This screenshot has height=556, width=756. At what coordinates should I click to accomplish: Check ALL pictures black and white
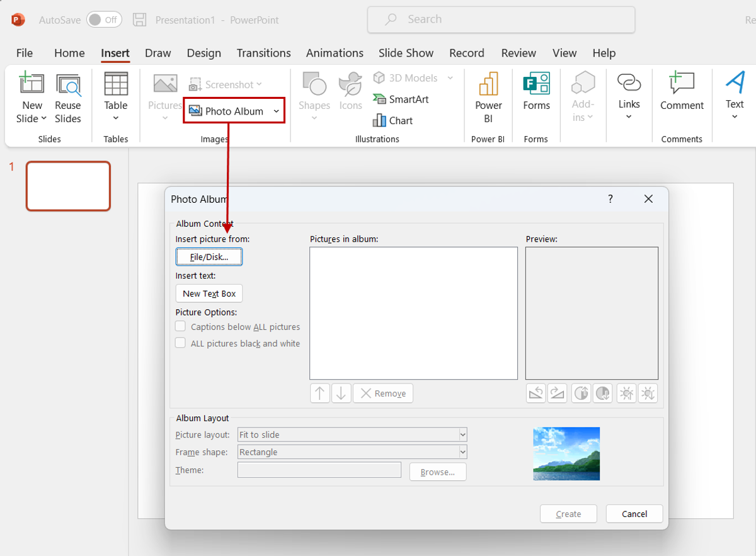coord(180,343)
